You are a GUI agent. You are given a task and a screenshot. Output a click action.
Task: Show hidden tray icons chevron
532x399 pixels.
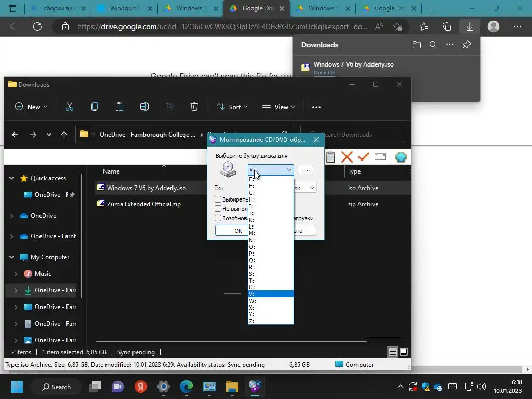point(401,387)
